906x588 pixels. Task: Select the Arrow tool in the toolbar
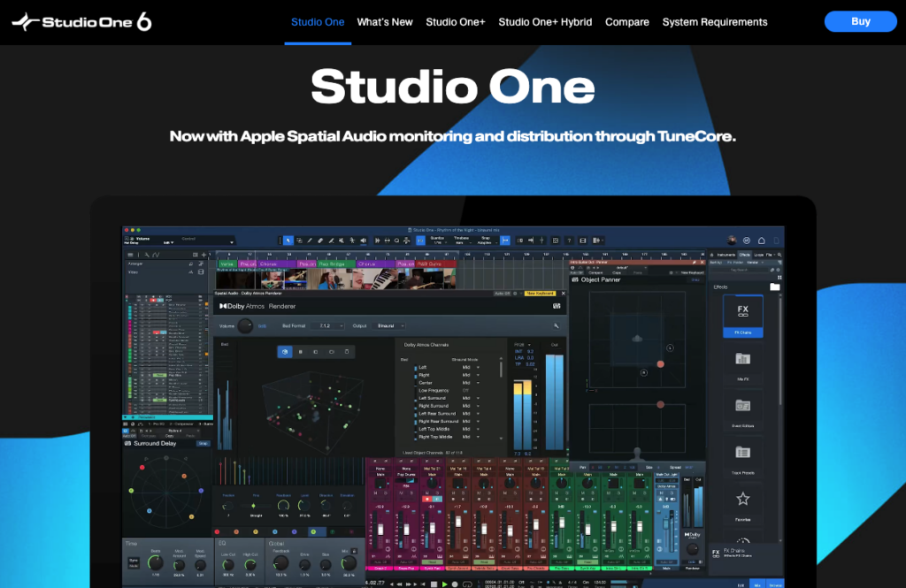point(288,241)
